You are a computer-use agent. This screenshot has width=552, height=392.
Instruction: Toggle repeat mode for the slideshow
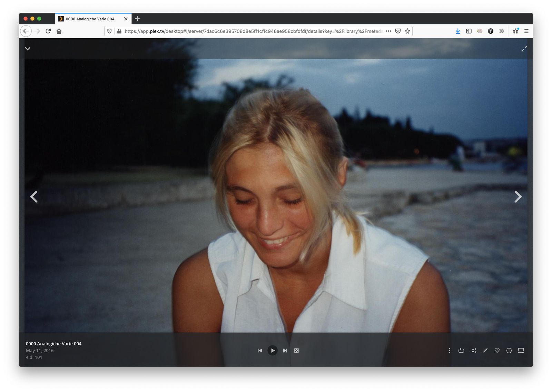click(461, 351)
